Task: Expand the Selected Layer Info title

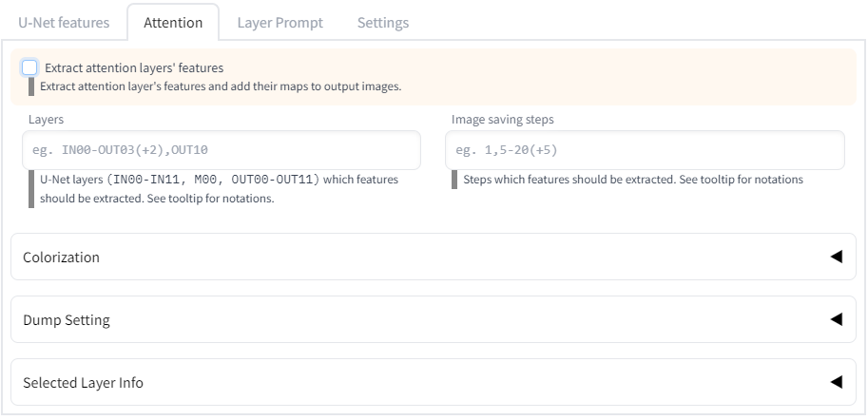Action: point(84,383)
